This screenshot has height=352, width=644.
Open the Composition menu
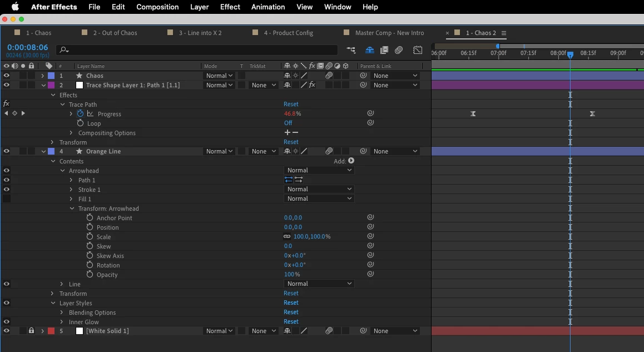pos(157,7)
